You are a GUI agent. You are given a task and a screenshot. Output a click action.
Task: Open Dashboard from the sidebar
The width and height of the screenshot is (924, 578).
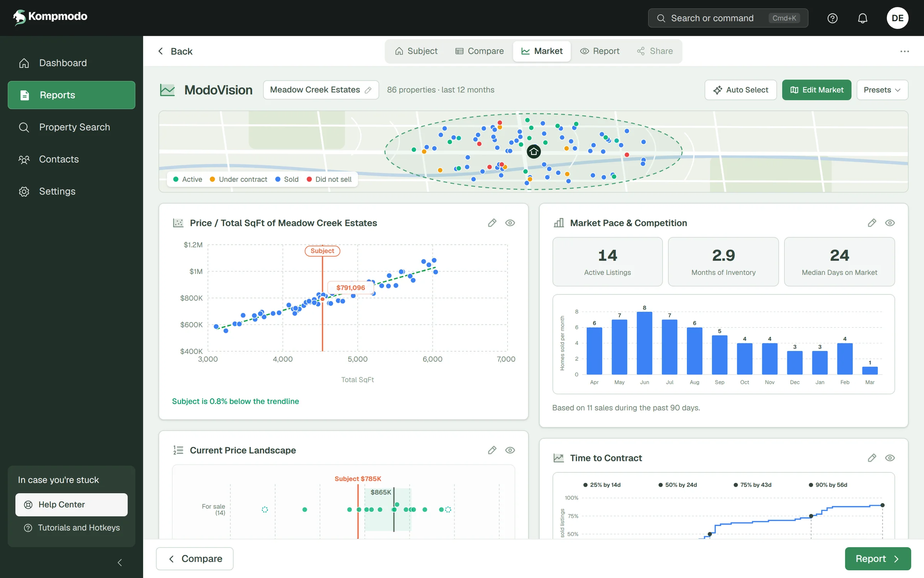[x=72, y=63]
